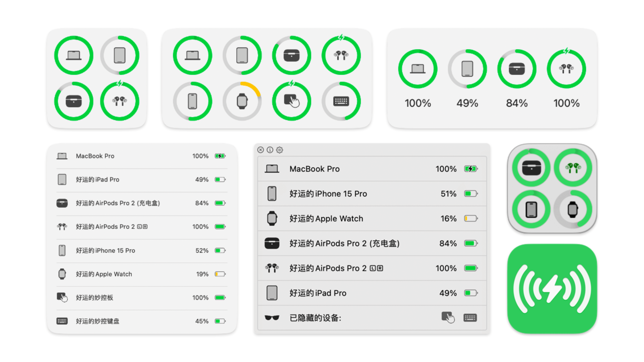
Task: Click the trackpad hand icon in the list widget
Action: [x=62, y=297]
